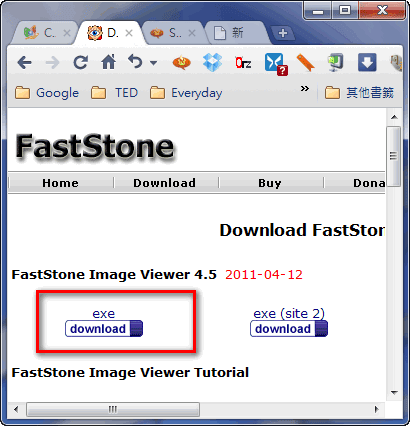Click the orange pencil extension icon
The width and height of the screenshot is (410, 426).
point(305,63)
